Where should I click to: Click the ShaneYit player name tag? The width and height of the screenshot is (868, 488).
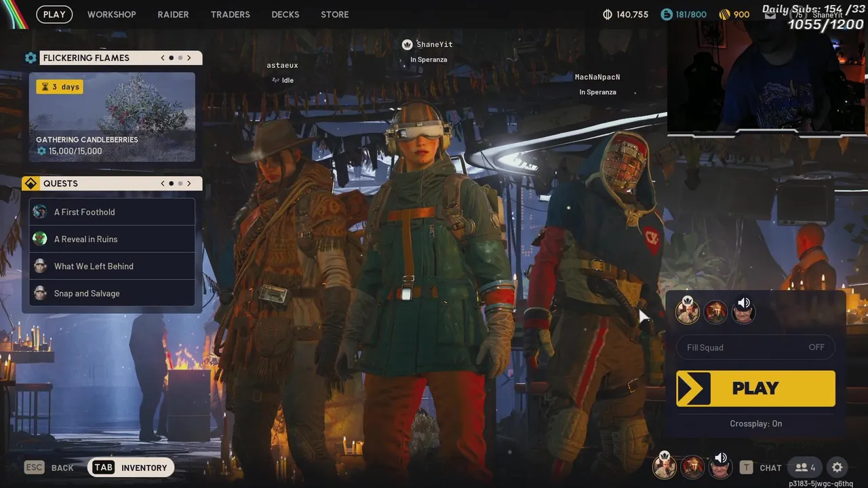tap(435, 45)
